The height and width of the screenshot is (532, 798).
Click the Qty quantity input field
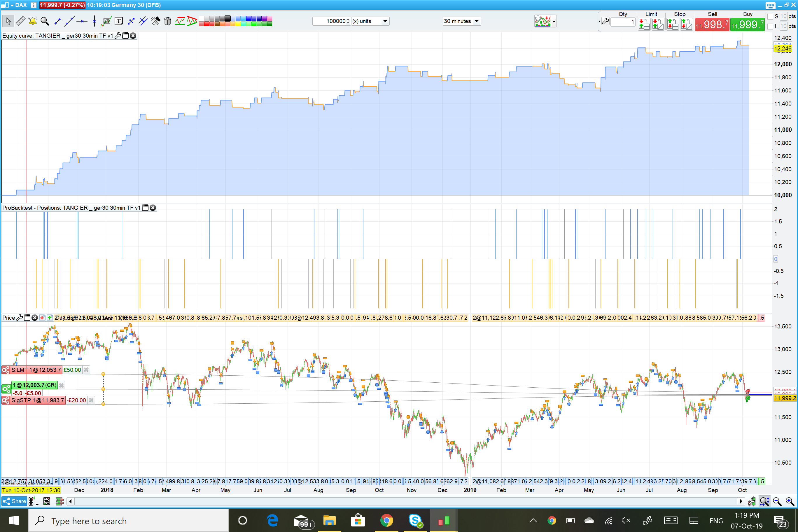click(623, 22)
